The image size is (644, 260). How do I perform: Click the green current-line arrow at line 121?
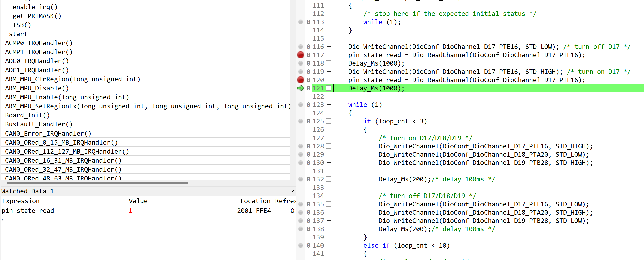point(300,88)
